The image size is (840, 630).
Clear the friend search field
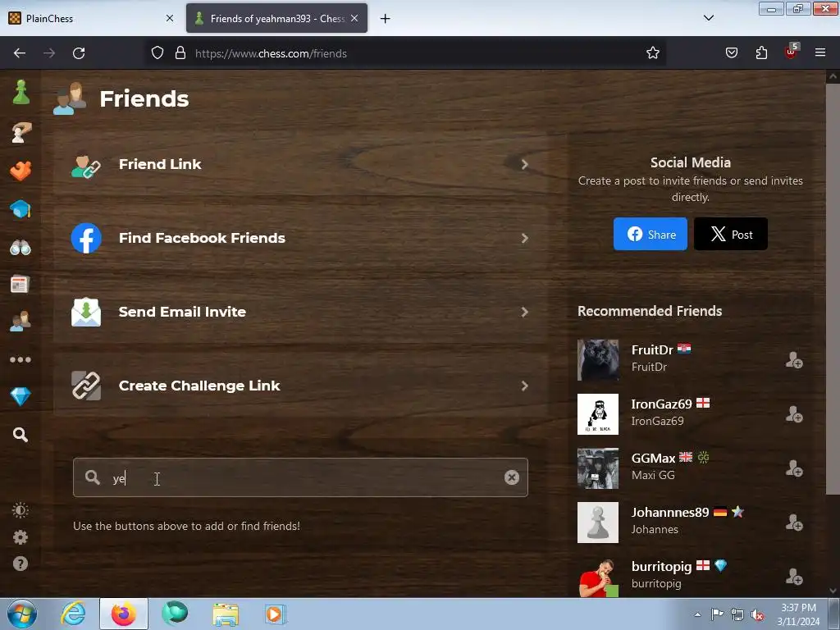click(x=512, y=477)
